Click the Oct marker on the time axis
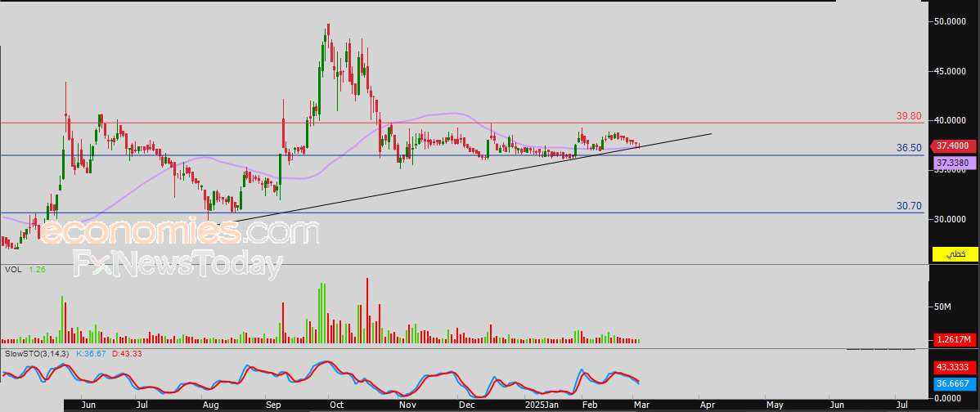The width and height of the screenshot is (980, 412). [335, 404]
